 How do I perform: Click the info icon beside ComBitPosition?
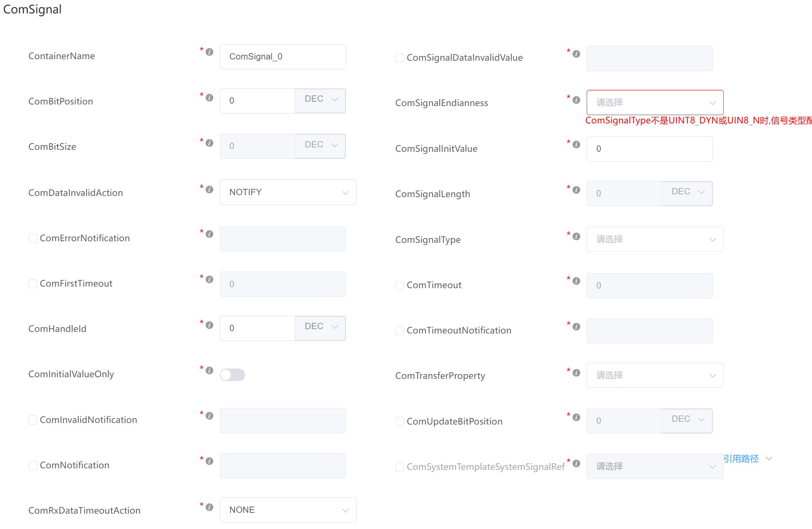[x=209, y=97]
